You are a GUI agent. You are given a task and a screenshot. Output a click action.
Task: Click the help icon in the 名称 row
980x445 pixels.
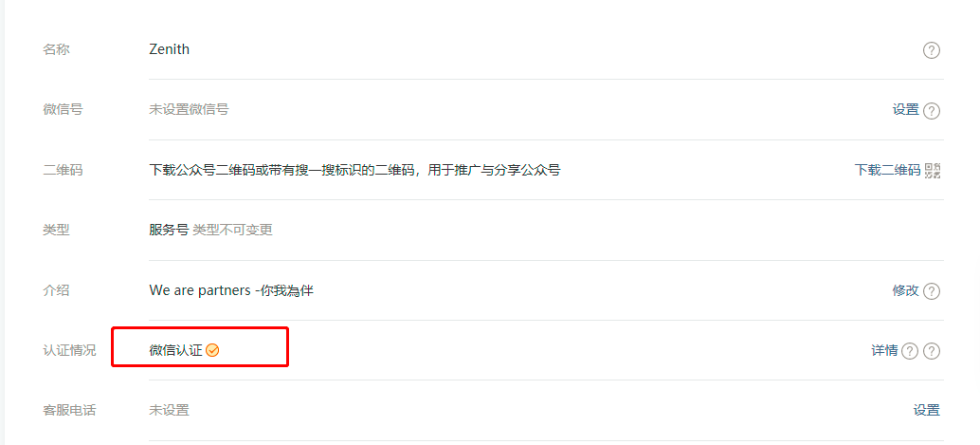(932, 50)
